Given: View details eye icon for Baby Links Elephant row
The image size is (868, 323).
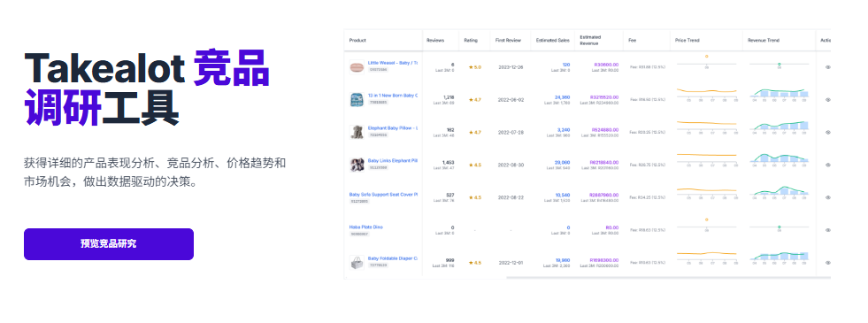Looking at the screenshot, I should point(828,165).
